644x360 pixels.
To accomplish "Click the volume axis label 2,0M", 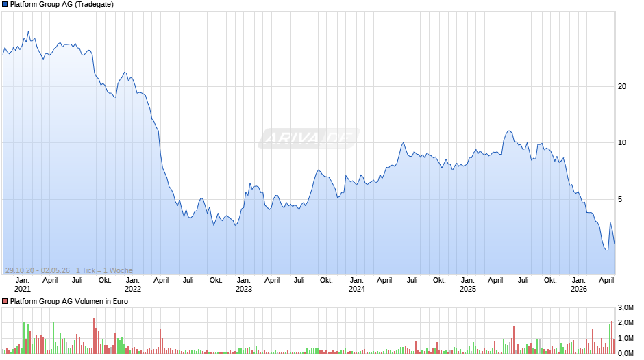I will pos(626,322).
